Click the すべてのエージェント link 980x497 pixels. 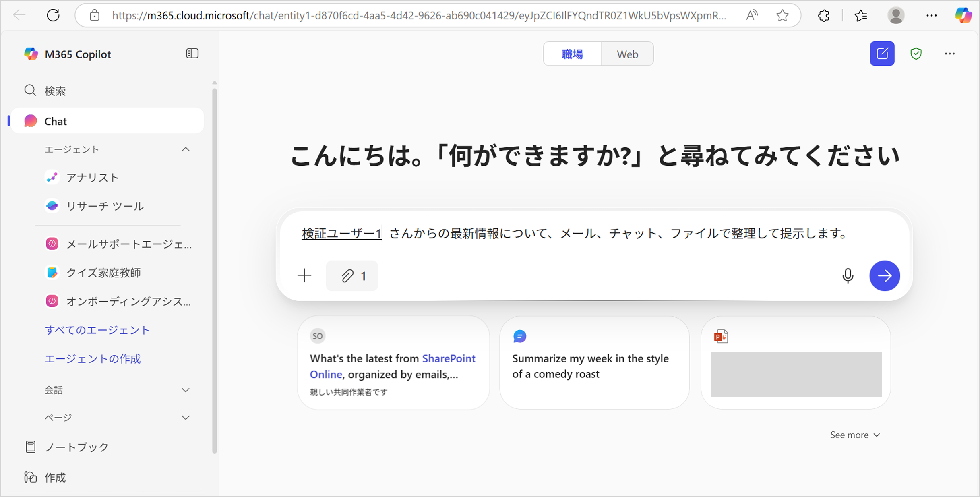coord(97,330)
